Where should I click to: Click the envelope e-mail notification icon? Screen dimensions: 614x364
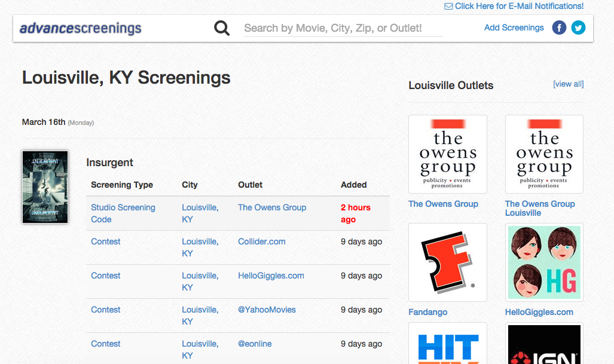click(x=449, y=6)
